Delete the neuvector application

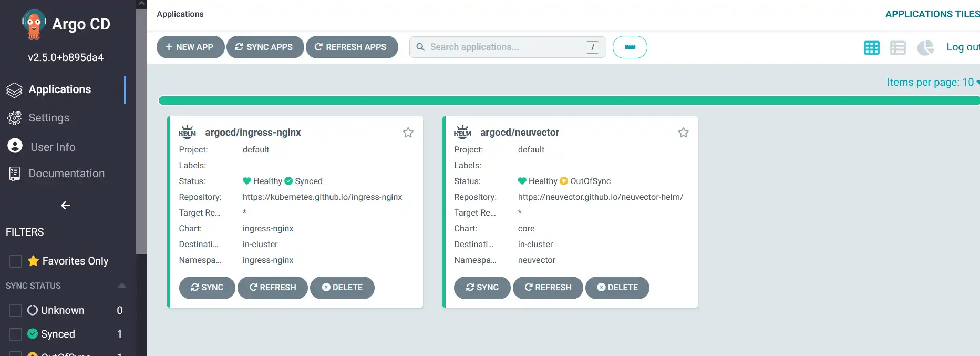[617, 288]
